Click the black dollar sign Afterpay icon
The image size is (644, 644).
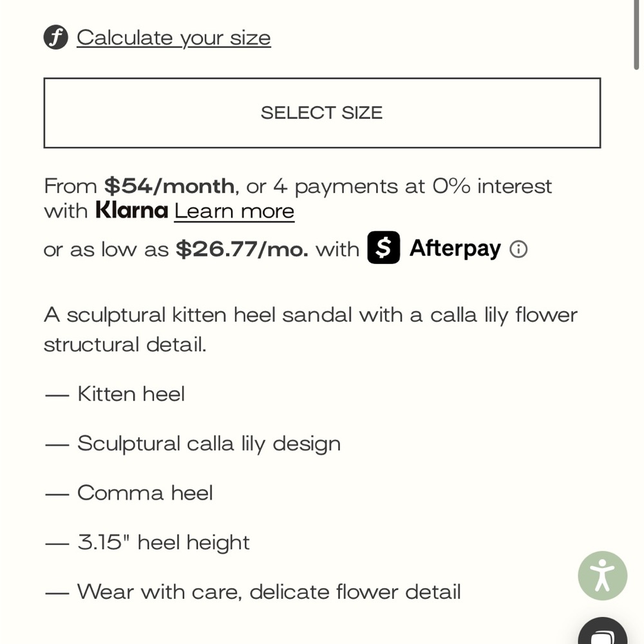(384, 248)
